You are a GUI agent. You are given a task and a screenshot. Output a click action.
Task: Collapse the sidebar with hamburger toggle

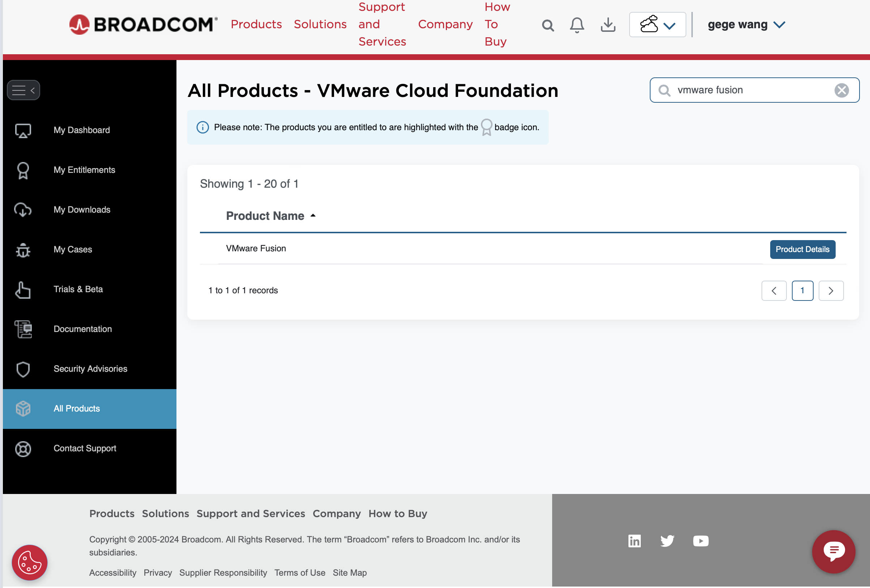pyautogui.click(x=23, y=90)
